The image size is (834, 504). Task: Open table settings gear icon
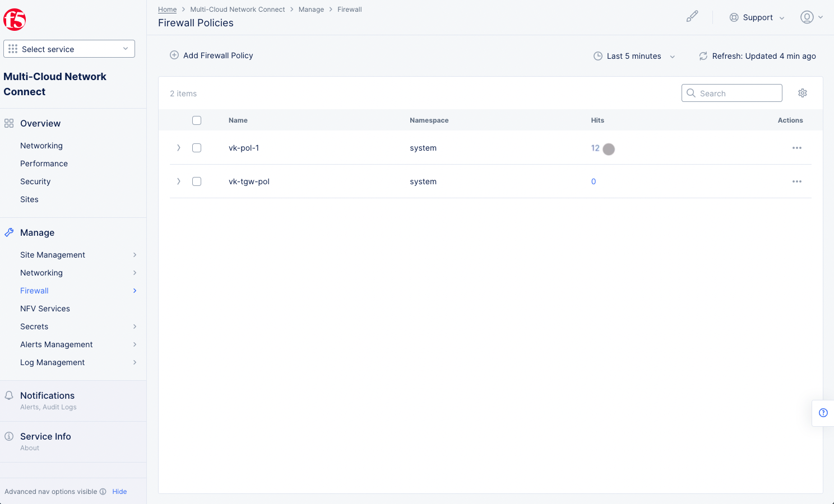pos(803,93)
